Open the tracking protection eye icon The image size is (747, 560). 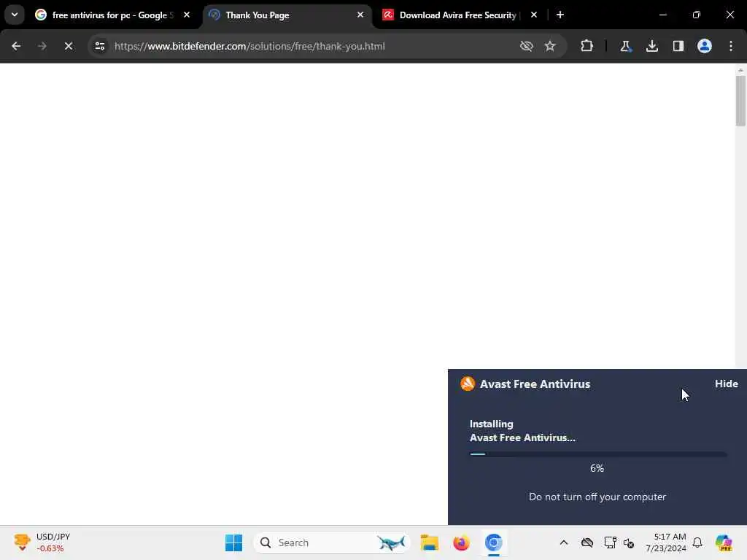tap(527, 46)
